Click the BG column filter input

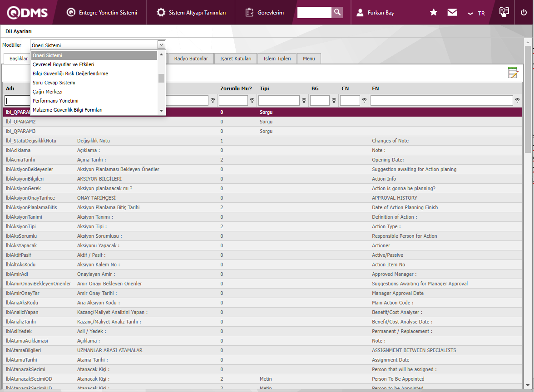click(x=320, y=101)
